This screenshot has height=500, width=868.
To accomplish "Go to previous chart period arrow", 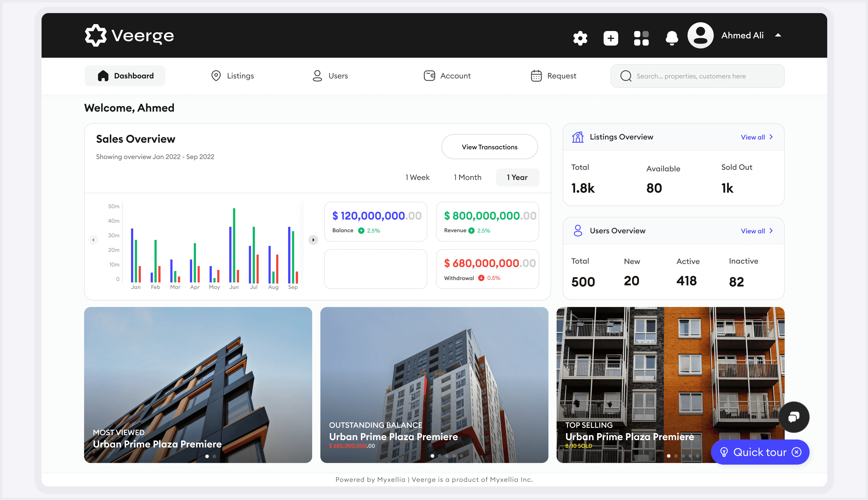I will [x=93, y=240].
